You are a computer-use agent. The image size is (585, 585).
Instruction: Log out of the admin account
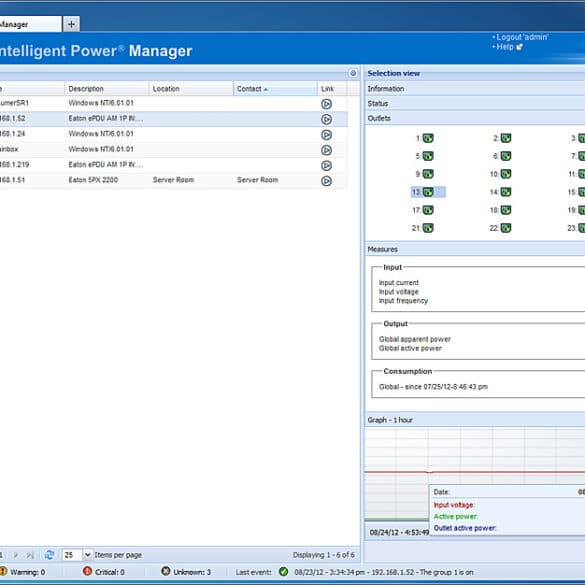[523, 37]
